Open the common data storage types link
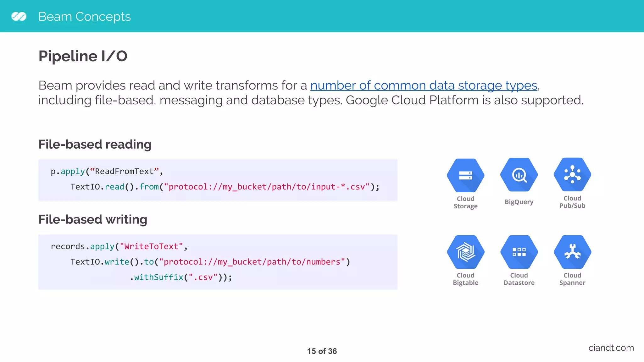 click(x=424, y=85)
